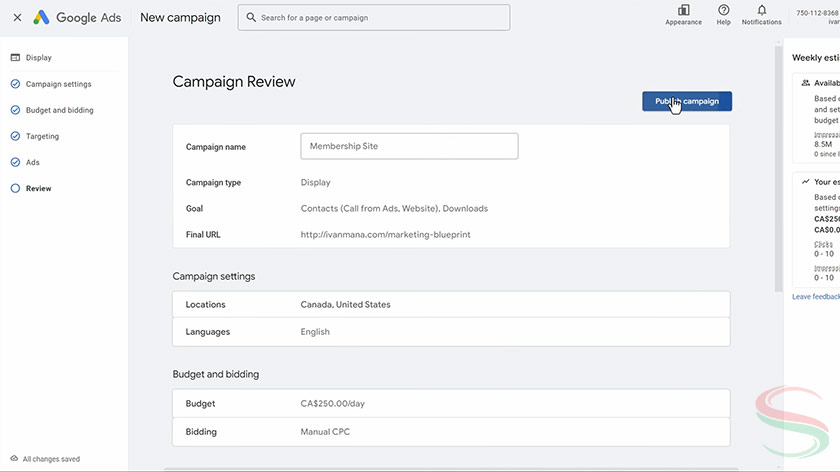The height and width of the screenshot is (472, 840).
Task: Open the Leave feedback link
Action: tap(815, 297)
